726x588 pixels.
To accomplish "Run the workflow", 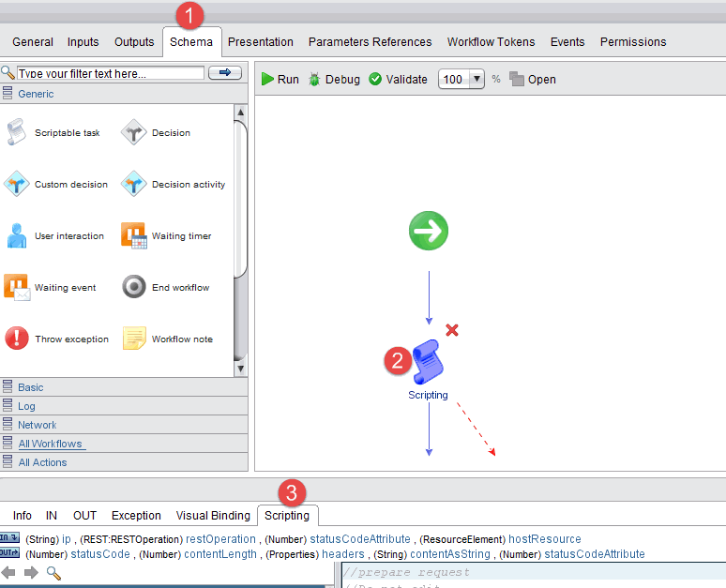I will [x=280, y=80].
